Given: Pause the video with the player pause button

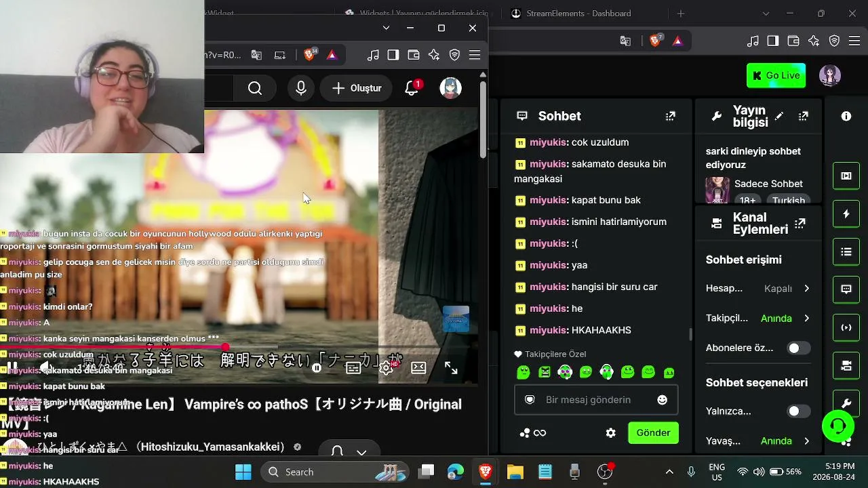Looking at the screenshot, I should [x=12, y=367].
